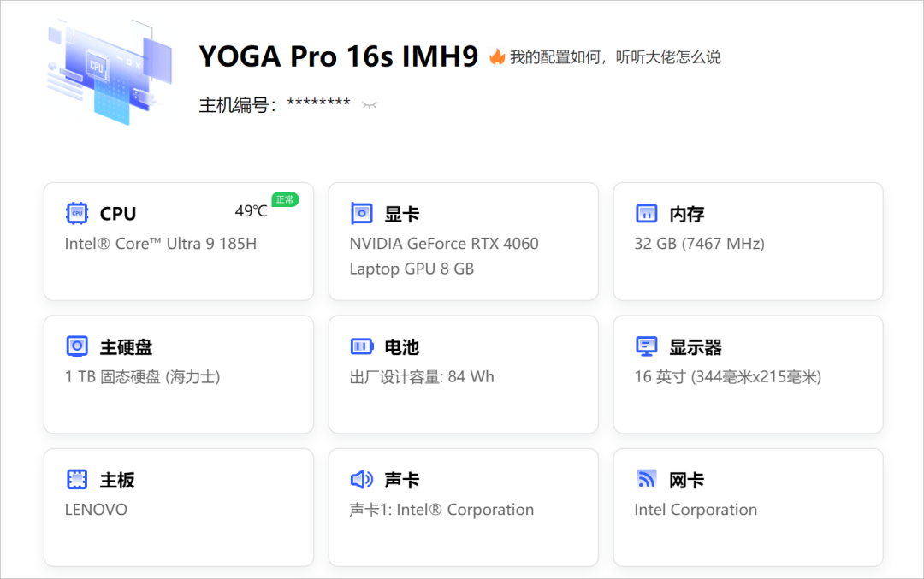The height and width of the screenshot is (579, 924).
Task: Click the Intel® Core™ Ultra 9 185H text
Action: (x=158, y=243)
